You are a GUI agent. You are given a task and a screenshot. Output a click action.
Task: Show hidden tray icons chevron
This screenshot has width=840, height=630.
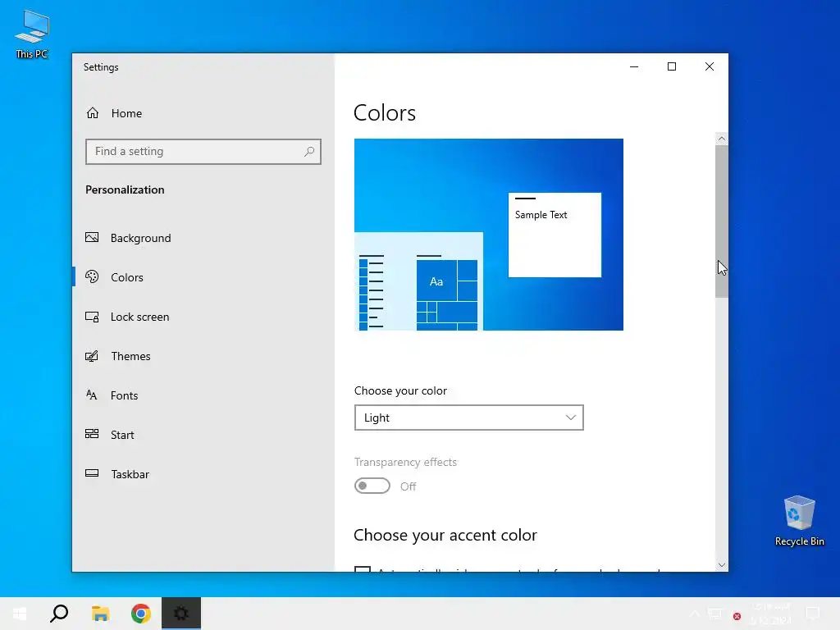point(694,614)
